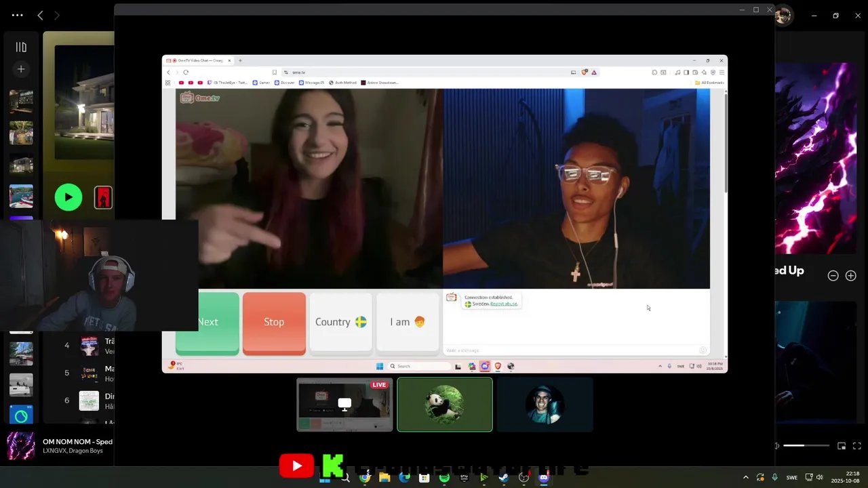The width and height of the screenshot is (868, 488).
Task: Open Spotify mini player icon
Action: 842,446
